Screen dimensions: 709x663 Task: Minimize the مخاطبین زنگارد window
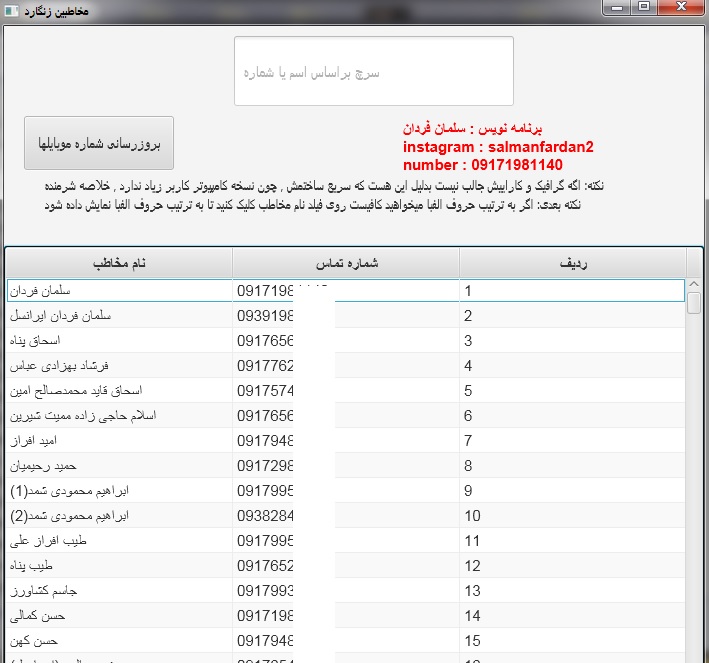click(x=617, y=7)
